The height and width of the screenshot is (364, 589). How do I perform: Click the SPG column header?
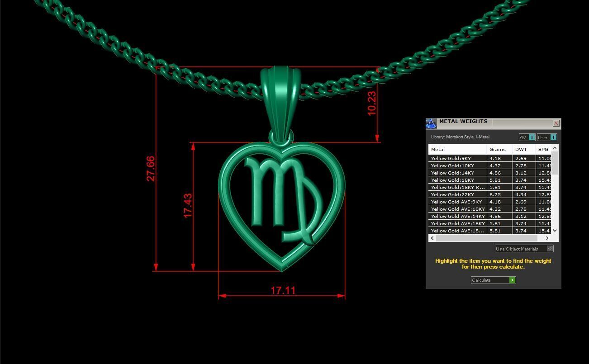click(x=543, y=149)
